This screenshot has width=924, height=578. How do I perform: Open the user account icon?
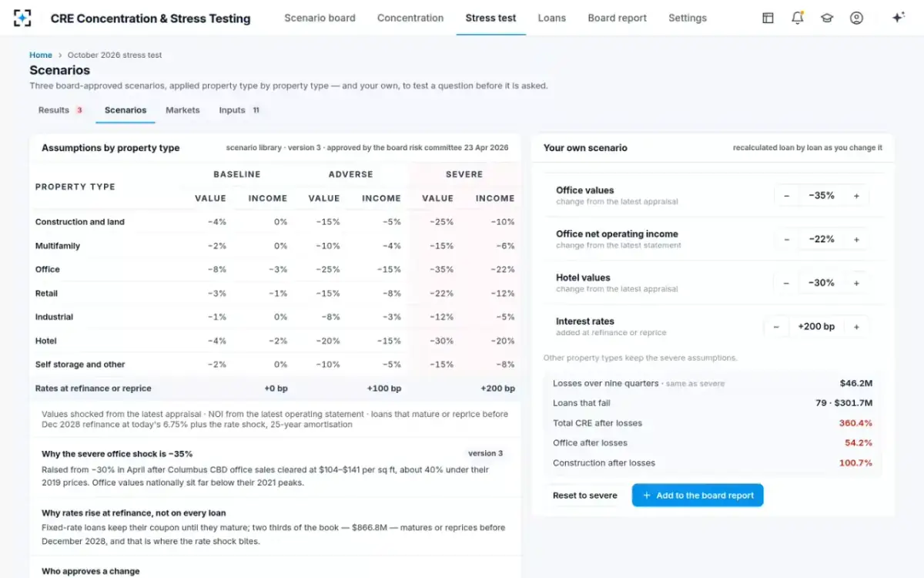(x=856, y=18)
